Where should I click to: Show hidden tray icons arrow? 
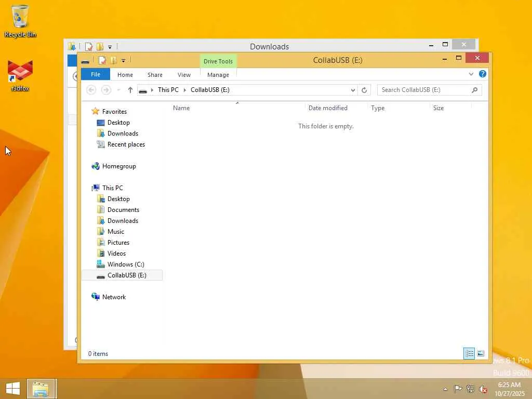445,389
